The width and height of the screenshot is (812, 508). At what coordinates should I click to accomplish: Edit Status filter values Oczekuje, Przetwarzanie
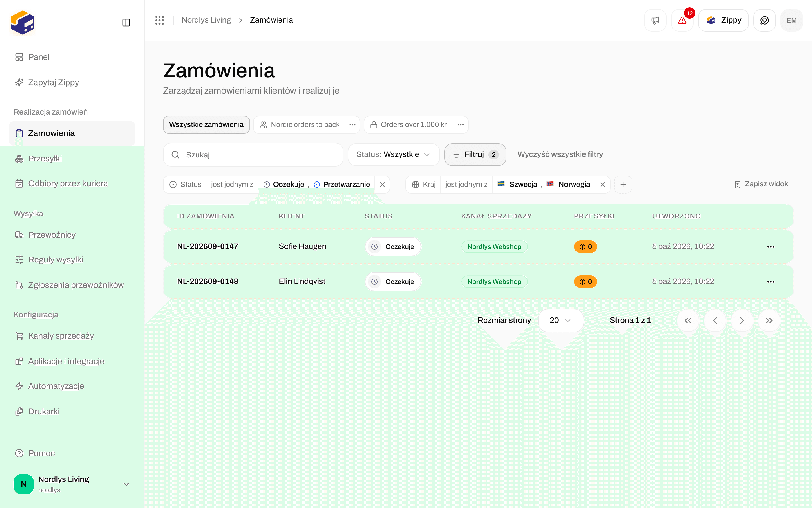(x=316, y=185)
